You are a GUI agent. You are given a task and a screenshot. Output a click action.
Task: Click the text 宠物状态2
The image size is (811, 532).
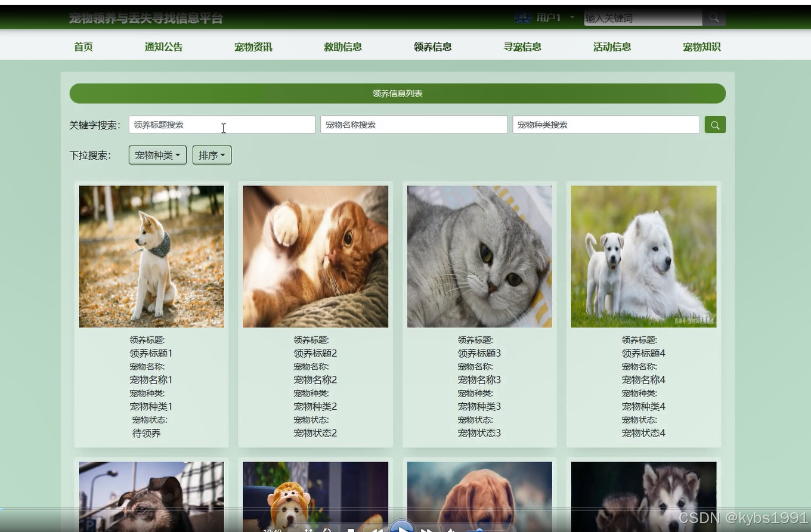click(315, 433)
